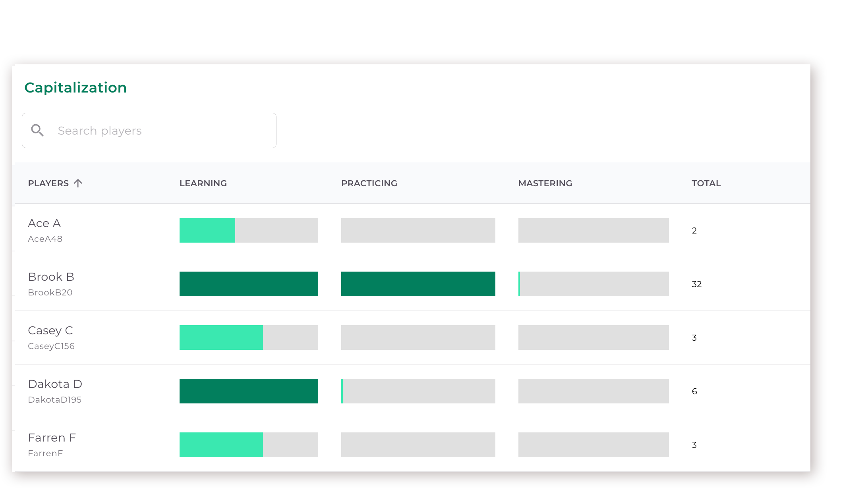Sort the table by MASTERING column

[x=545, y=183]
